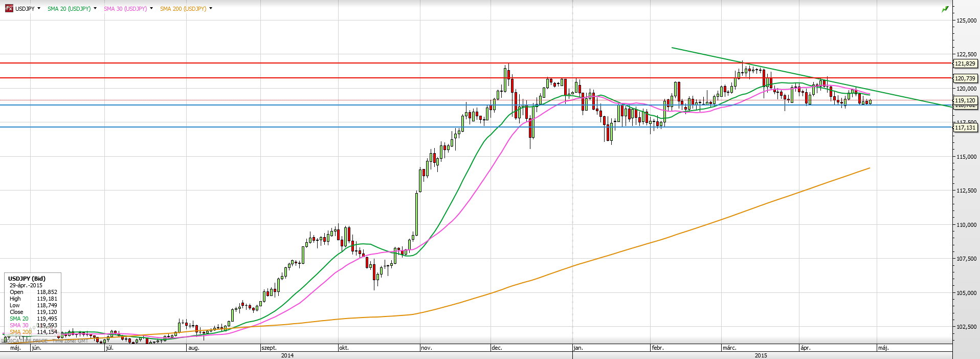Select the 117,131 price level tag
The width and height of the screenshot is (980, 359).
tap(965, 128)
